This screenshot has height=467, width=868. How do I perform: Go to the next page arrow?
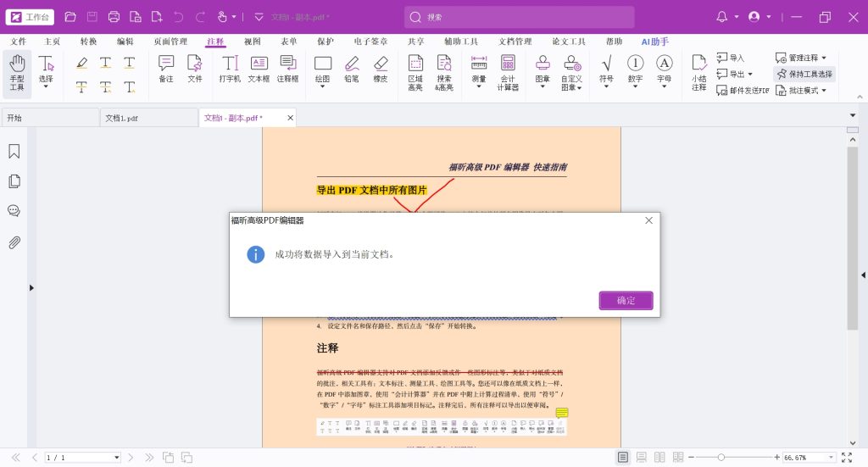point(131,458)
